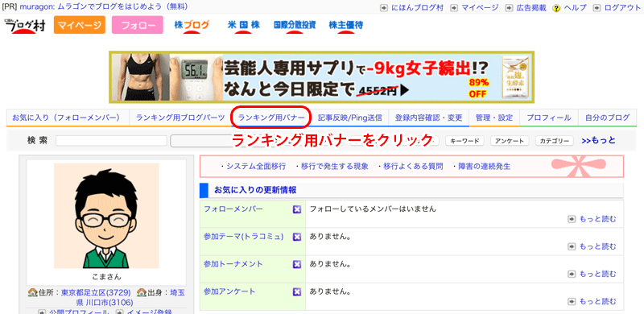Click the こまさん avatar image

(x=106, y=216)
